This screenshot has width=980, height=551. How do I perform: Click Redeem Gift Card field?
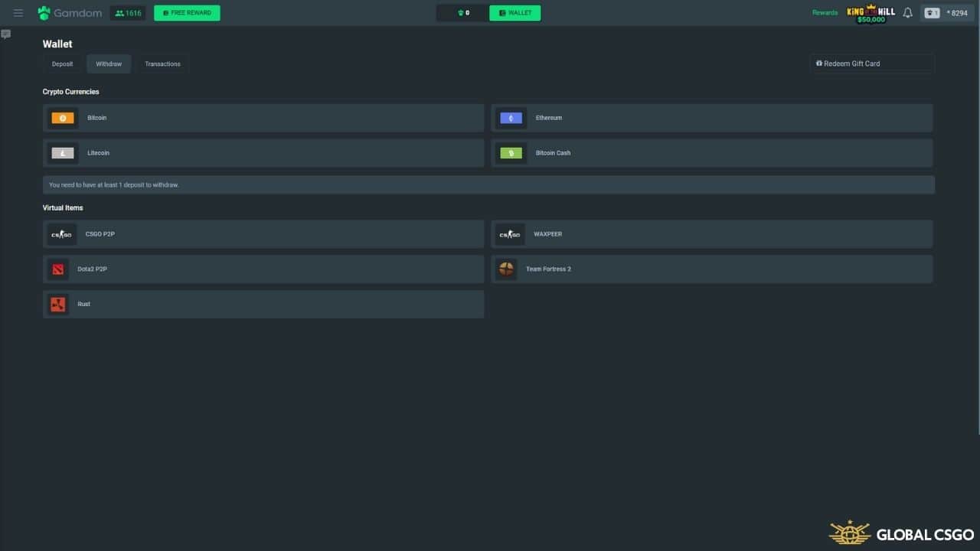point(872,64)
